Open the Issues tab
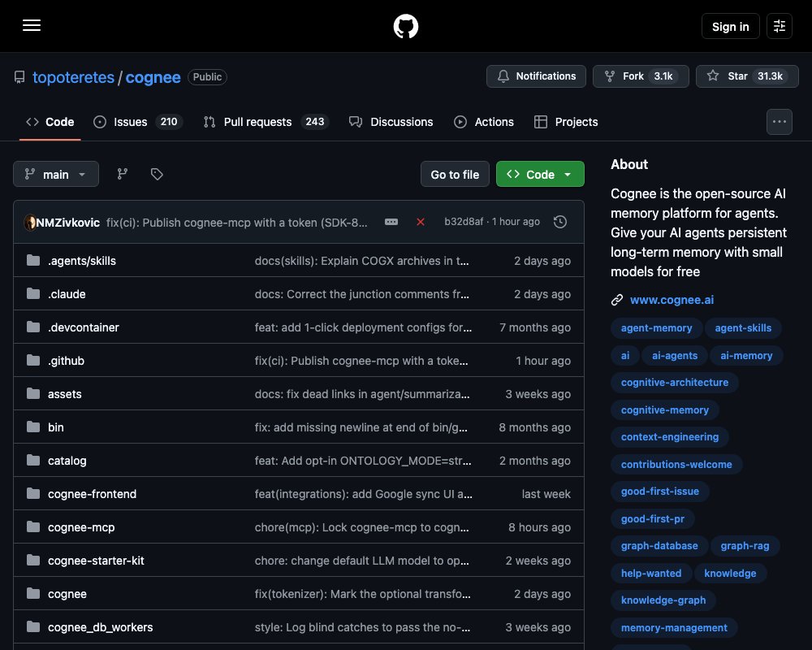Screen dimensions: 812x650 point(137,122)
